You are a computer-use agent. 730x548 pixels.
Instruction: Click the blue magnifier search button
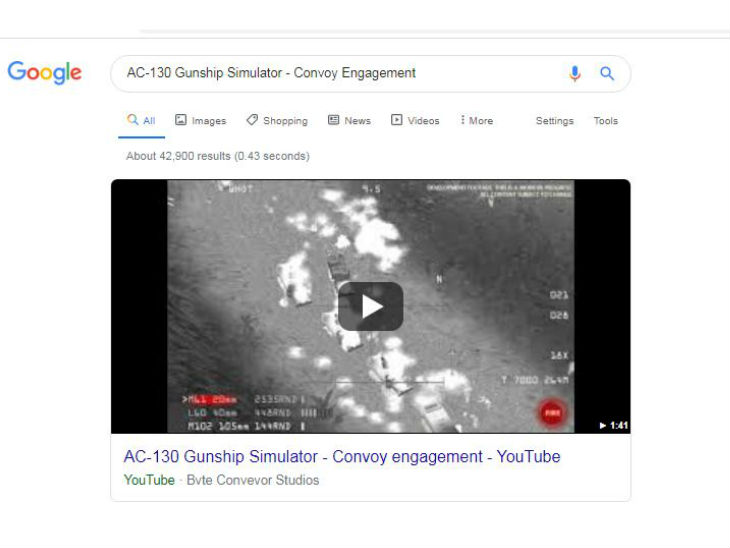607,73
